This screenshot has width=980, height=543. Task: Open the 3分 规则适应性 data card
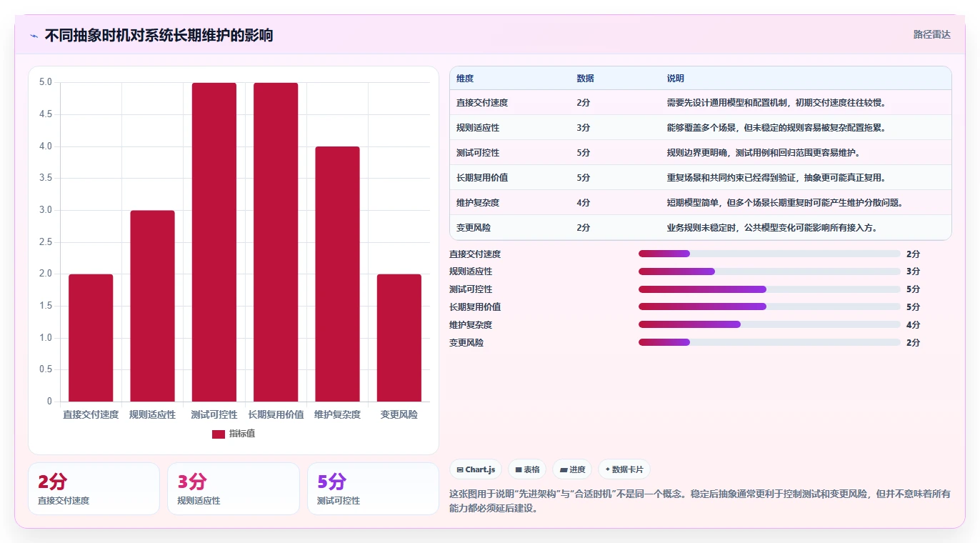(234, 489)
